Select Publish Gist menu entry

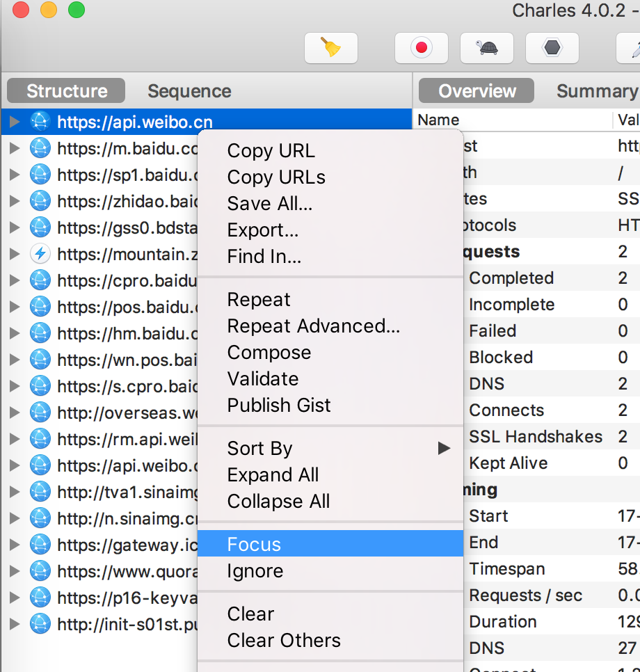tap(330, 405)
